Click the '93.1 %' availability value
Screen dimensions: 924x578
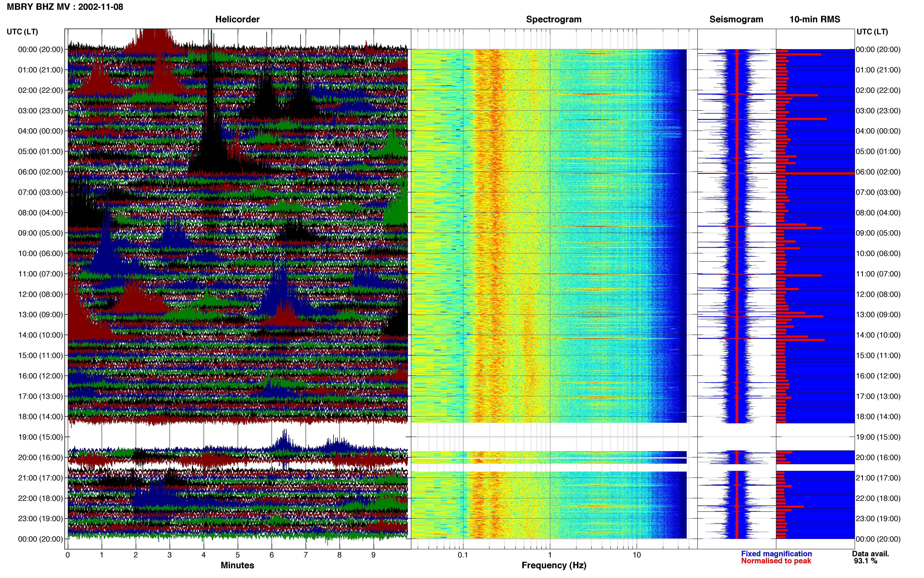click(865, 561)
